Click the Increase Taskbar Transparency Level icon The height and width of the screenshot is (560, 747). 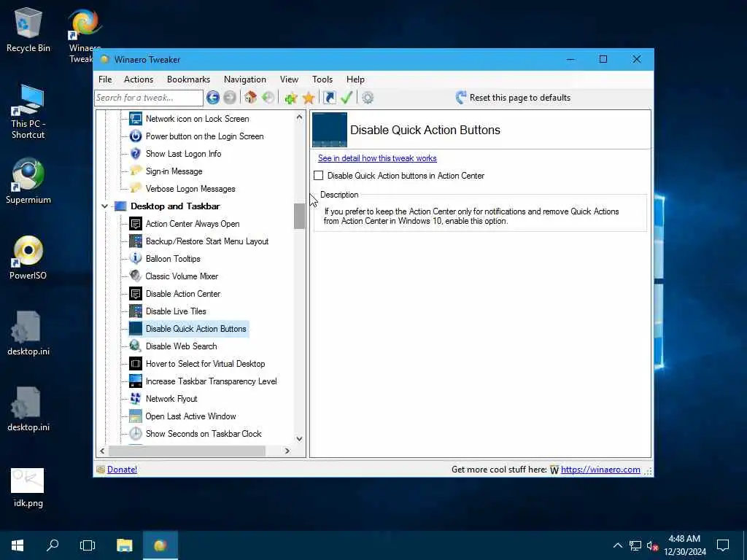point(136,381)
